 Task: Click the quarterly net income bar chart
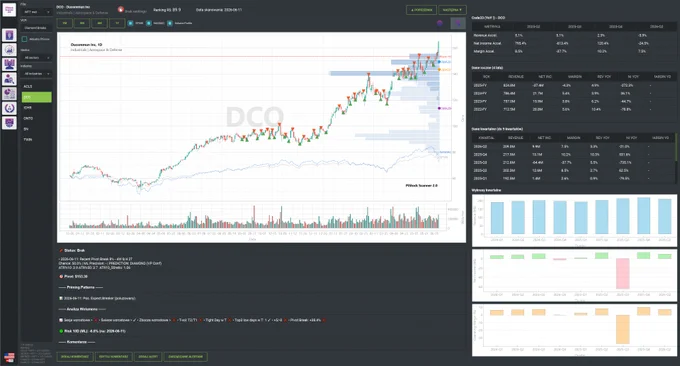click(574, 275)
